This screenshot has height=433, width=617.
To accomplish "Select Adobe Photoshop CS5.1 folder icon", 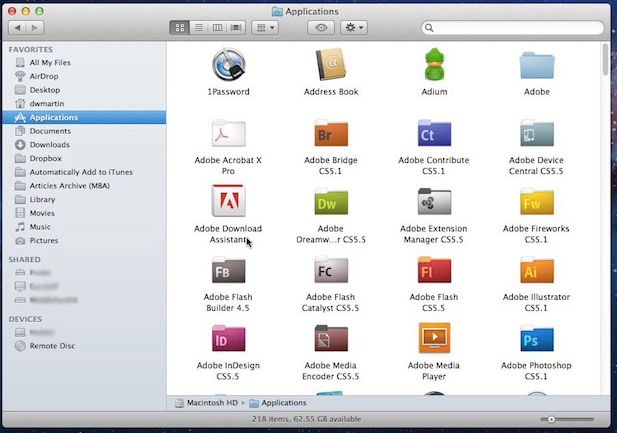I will pyautogui.click(x=537, y=339).
